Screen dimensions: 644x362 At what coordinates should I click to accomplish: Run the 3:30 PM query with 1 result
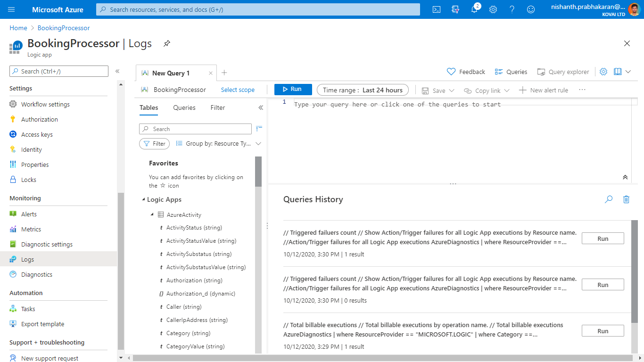tap(603, 239)
